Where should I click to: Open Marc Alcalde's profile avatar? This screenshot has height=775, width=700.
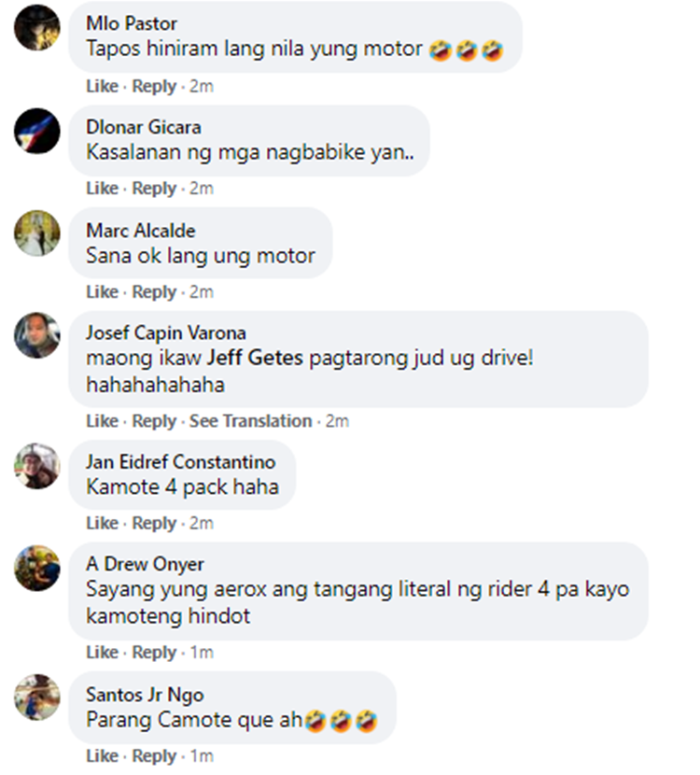[x=37, y=233]
